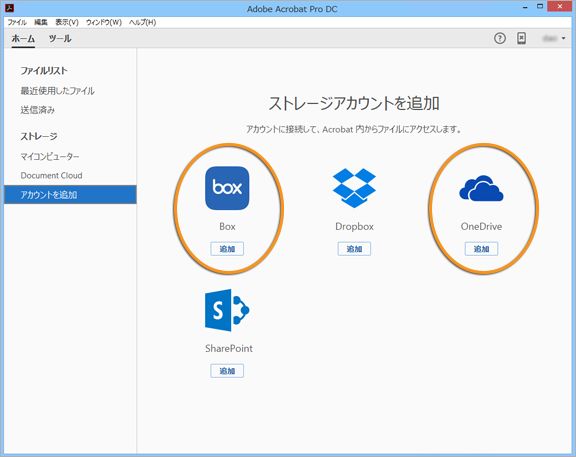Click the OneDrive cloud icon
Viewport: 576px width, 457px height.
(481, 188)
